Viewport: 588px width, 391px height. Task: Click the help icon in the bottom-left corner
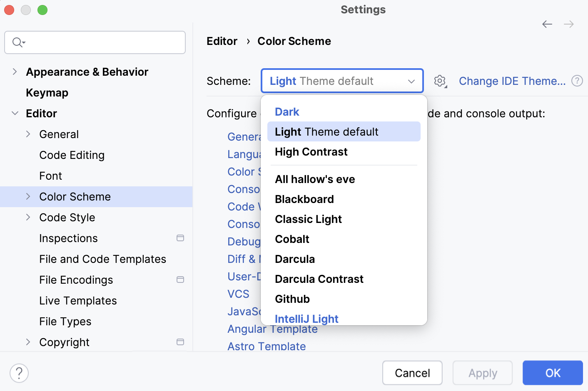pyautogui.click(x=19, y=373)
